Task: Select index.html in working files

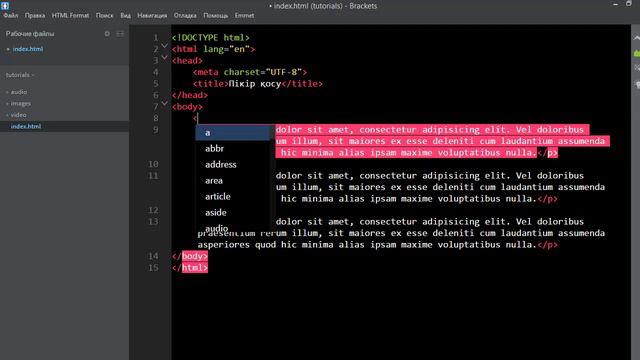Action: coord(27,49)
